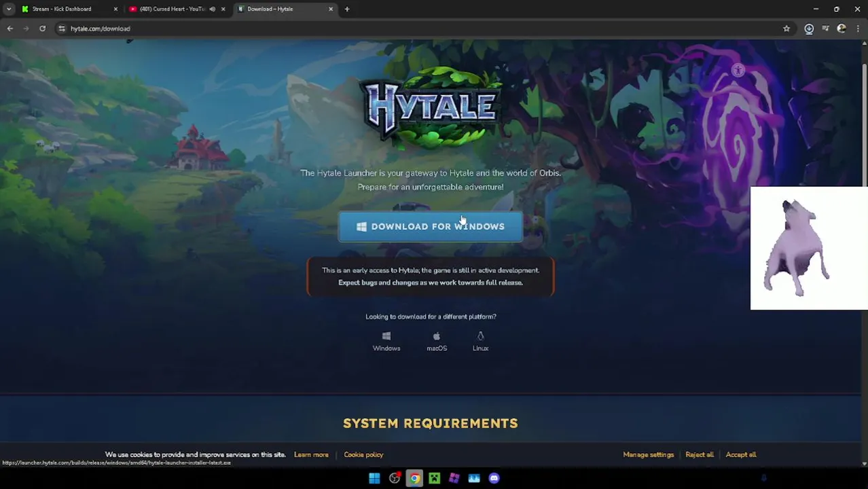This screenshot has width=868, height=489.
Task: Open Chrome profile avatar
Action: pos(842,29)
